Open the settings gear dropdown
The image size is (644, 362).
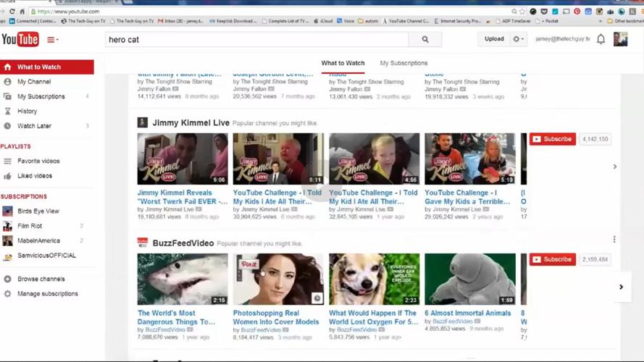coord(519,39)
